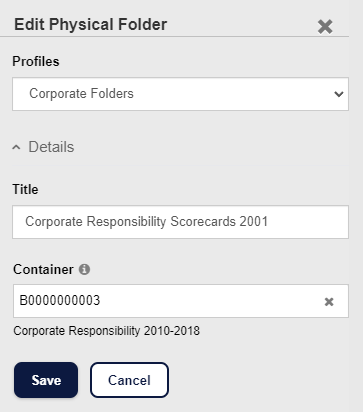Image resolution: width=363 pixels, height=412 pixels.
Task: Select the Corporate Folders profile box
Action: click(x=180, y=94)
